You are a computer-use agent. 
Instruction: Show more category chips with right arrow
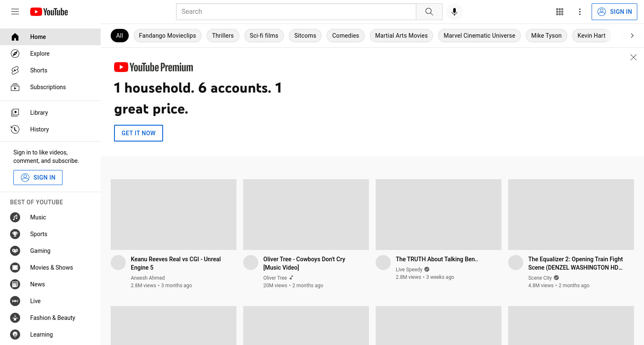coord(632,36)
